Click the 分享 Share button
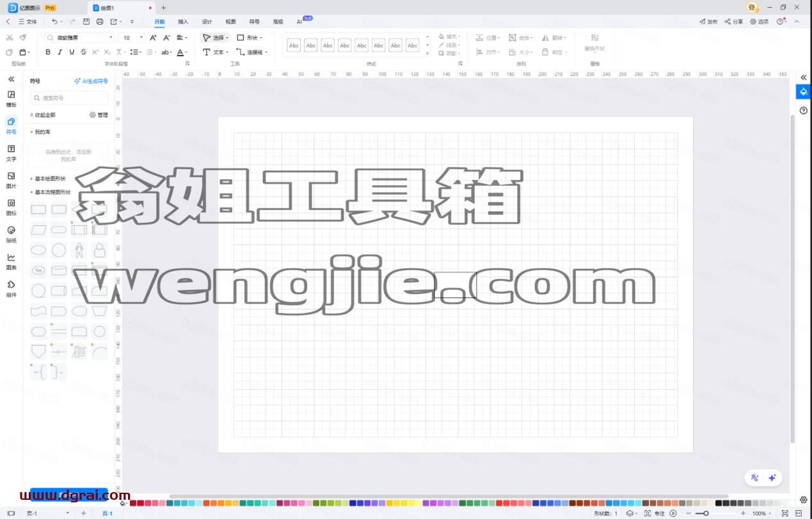This screenshot has height=519, width=812. 733,22
